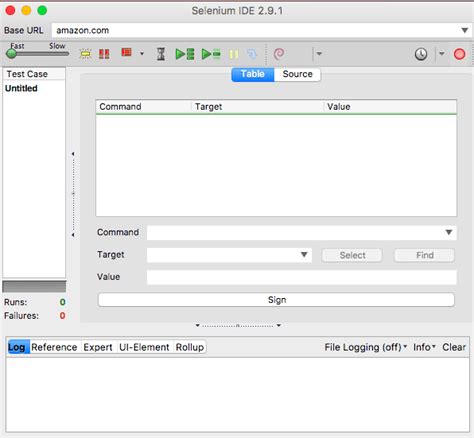Click the Value column header
Image resolution: width=474 pixels, height=438 pixels.
(390, 107)
